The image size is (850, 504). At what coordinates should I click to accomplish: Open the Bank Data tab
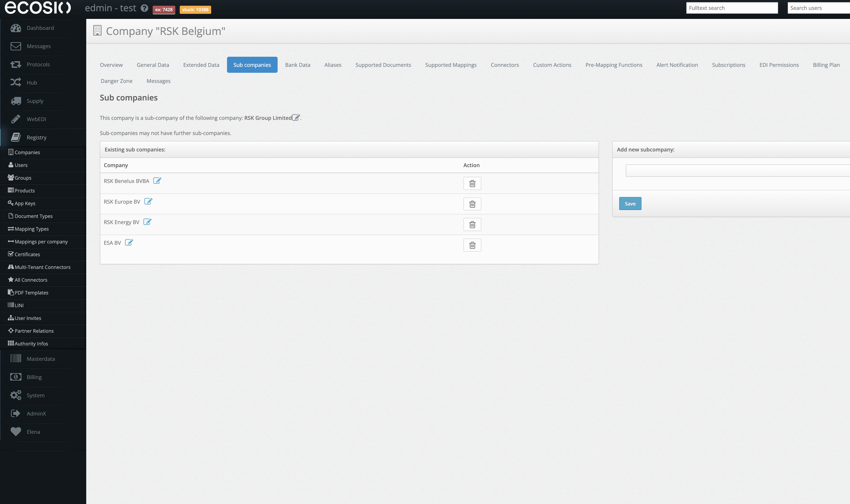pyautogui.click(x=298, y=65)
